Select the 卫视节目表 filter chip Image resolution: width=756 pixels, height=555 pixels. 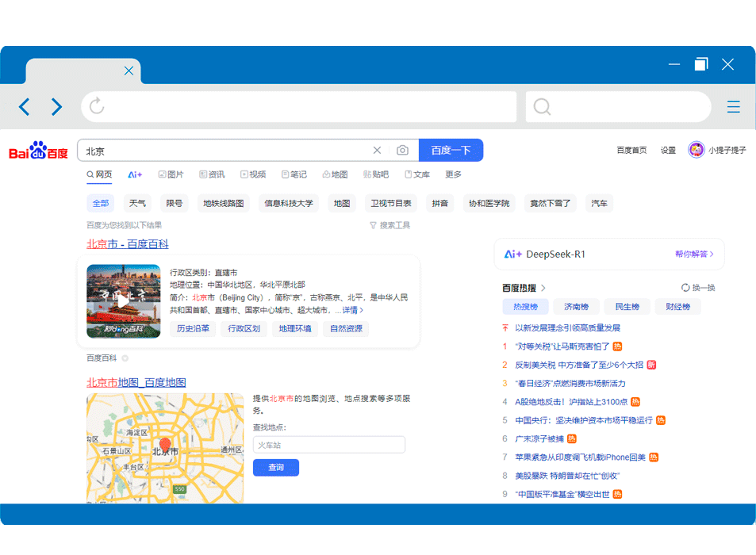(391, 203)
